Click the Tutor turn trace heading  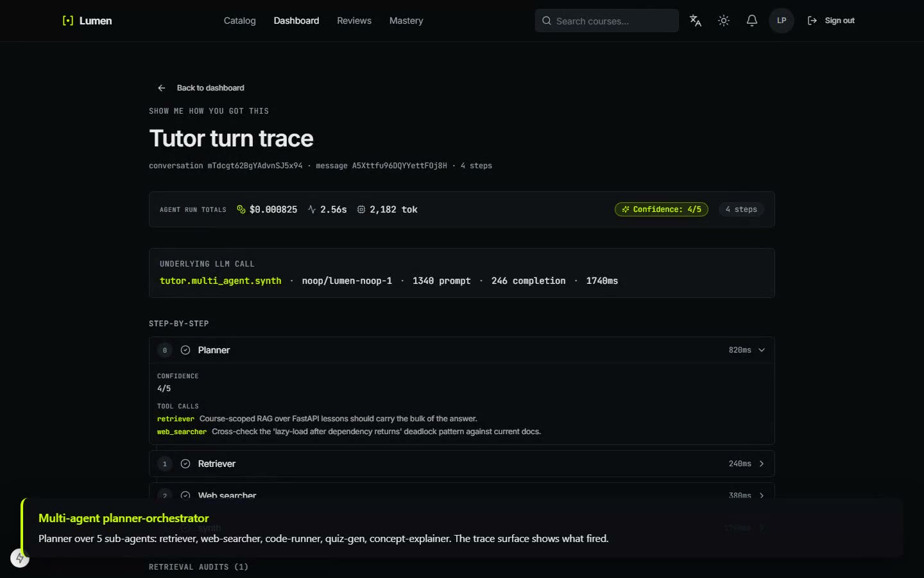231,139
